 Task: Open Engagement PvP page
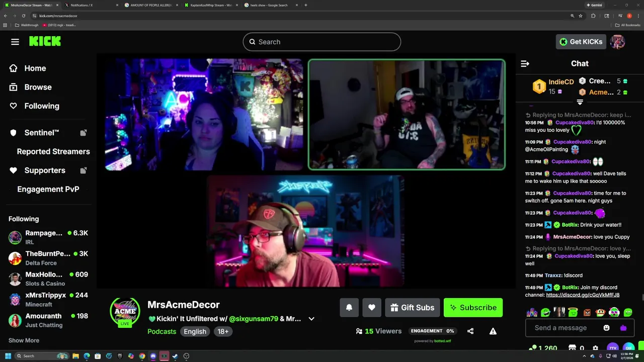[48, 189]
